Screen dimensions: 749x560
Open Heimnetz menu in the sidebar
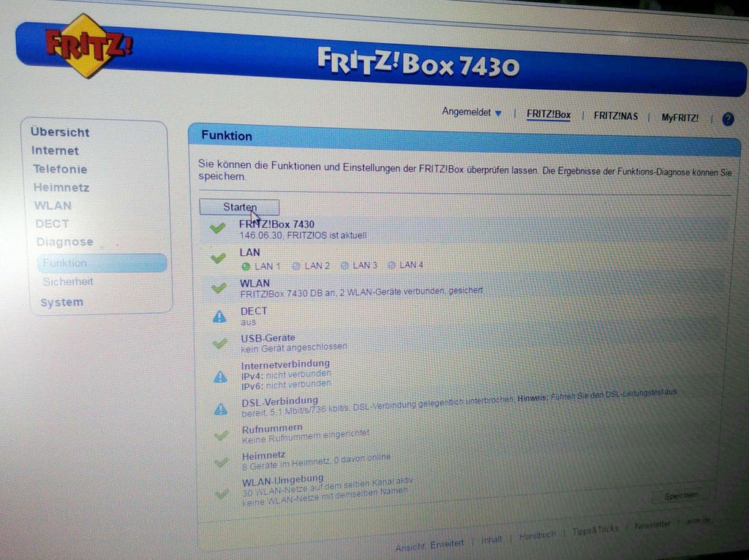coord(61,188)
